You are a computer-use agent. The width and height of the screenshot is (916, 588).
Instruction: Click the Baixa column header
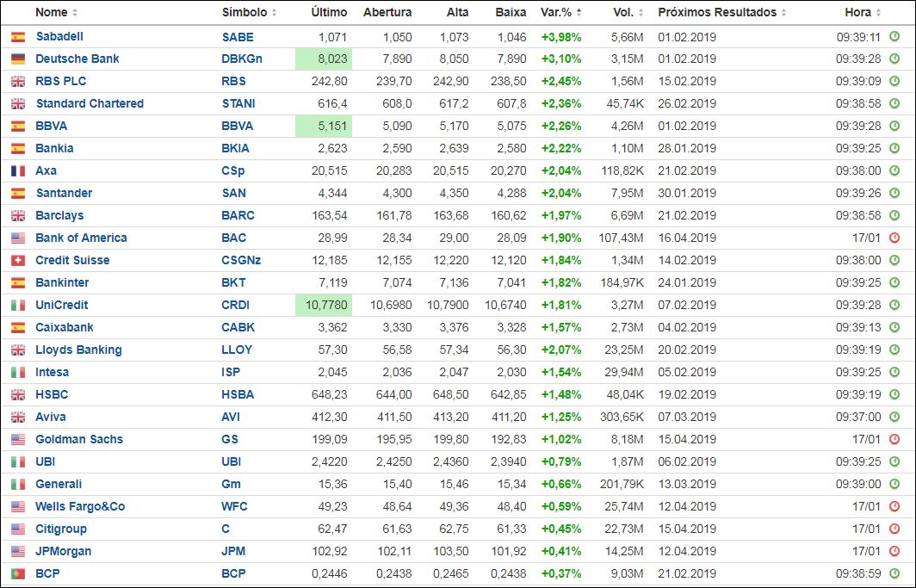pyautogui.click(x=511, y=12)
